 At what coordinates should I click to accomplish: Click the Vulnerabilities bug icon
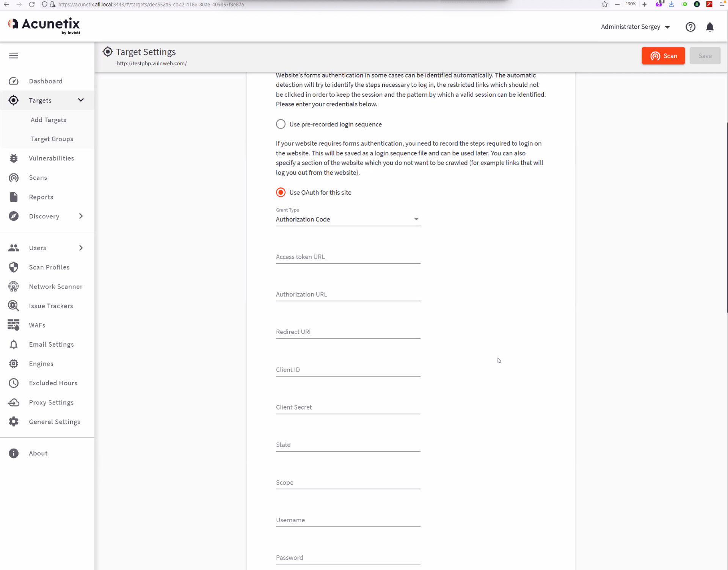click(14, 158)
